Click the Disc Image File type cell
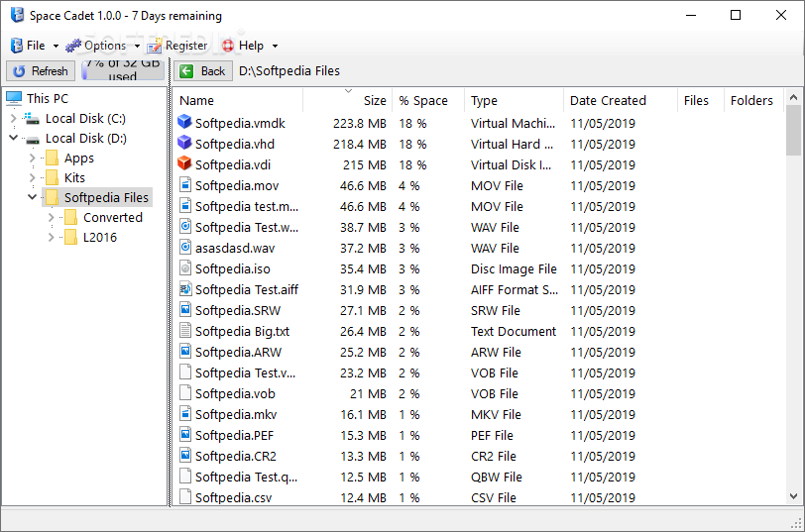Image resolution: width=805 pixels, height=532 pixels. [x=514, y=268]
